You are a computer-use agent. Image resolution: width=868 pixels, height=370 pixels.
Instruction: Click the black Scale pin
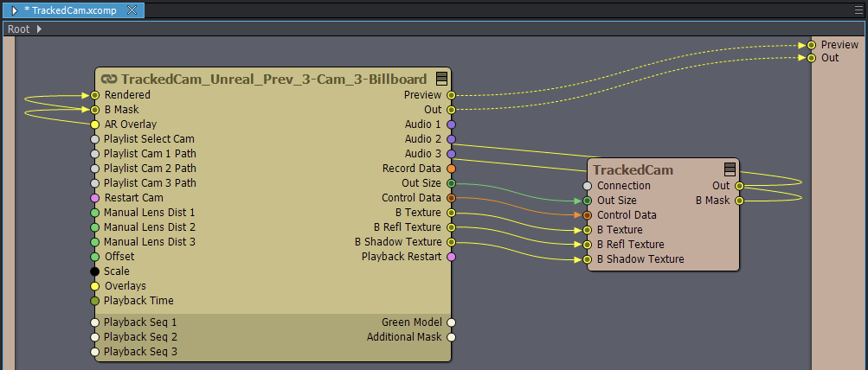point(94,271)
